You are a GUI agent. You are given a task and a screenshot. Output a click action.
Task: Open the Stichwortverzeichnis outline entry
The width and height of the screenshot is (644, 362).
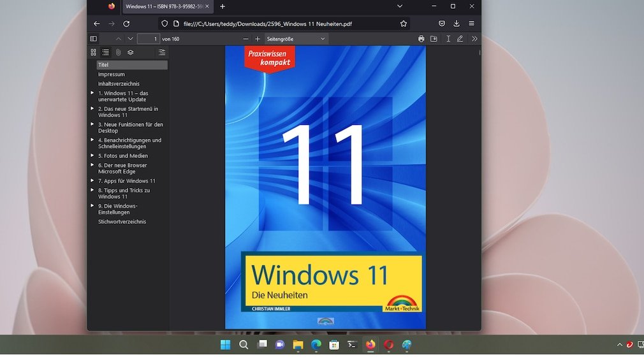click(122, 222)
